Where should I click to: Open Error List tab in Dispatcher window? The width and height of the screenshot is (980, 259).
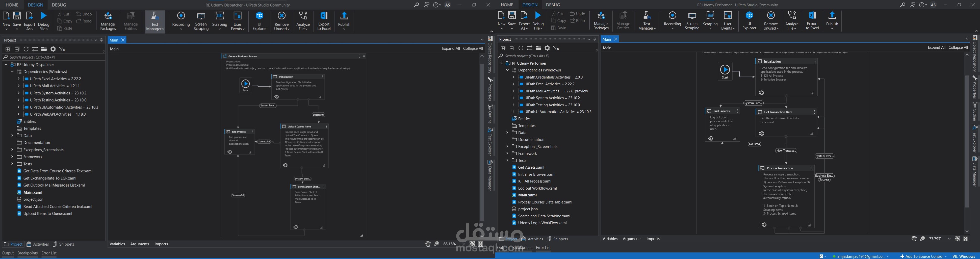point(49,253)
